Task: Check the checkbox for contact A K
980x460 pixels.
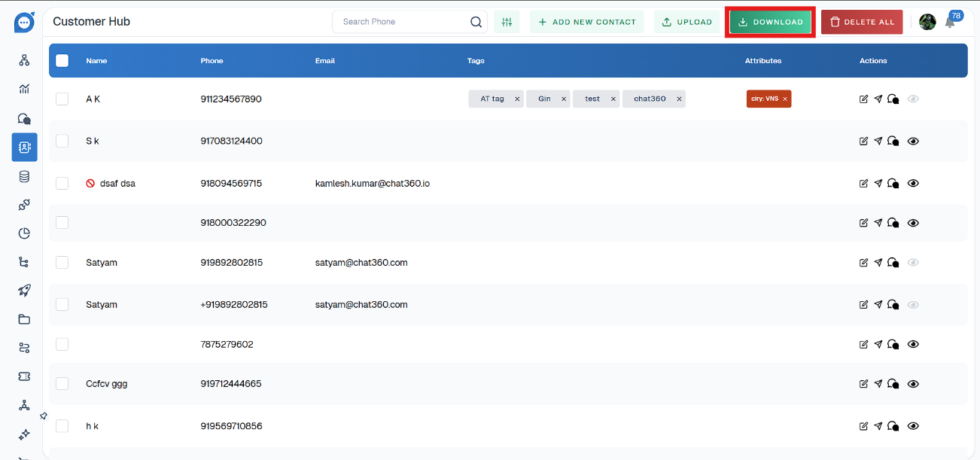Action: (x=62, y=99)
